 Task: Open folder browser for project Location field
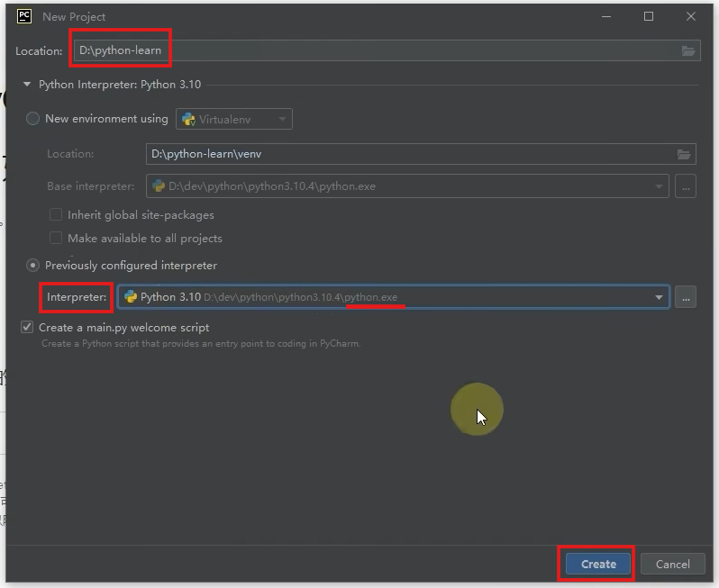pos(687,50)
